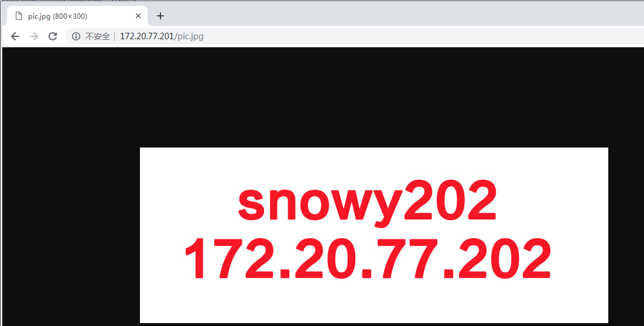Go back using the back arrow
Image resolution: width=644 pixels, height=326 pixels.
click(x=15, y=36)
